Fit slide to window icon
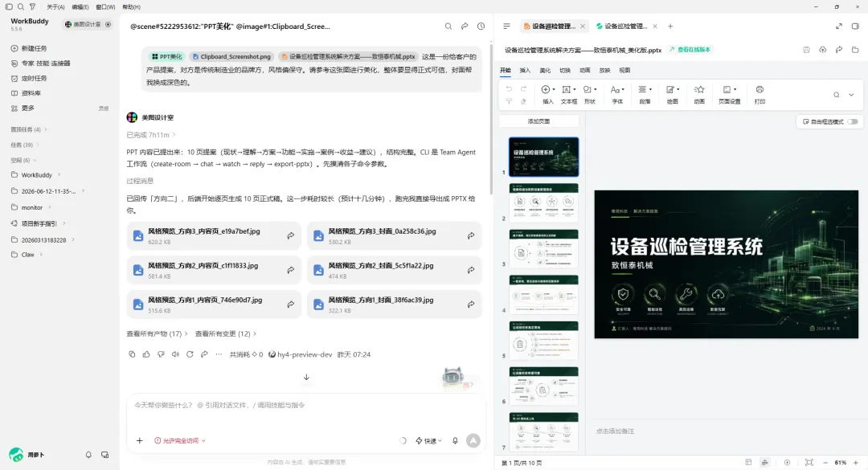The height and width of the screenshot is (470, 868). coord(809,462)
